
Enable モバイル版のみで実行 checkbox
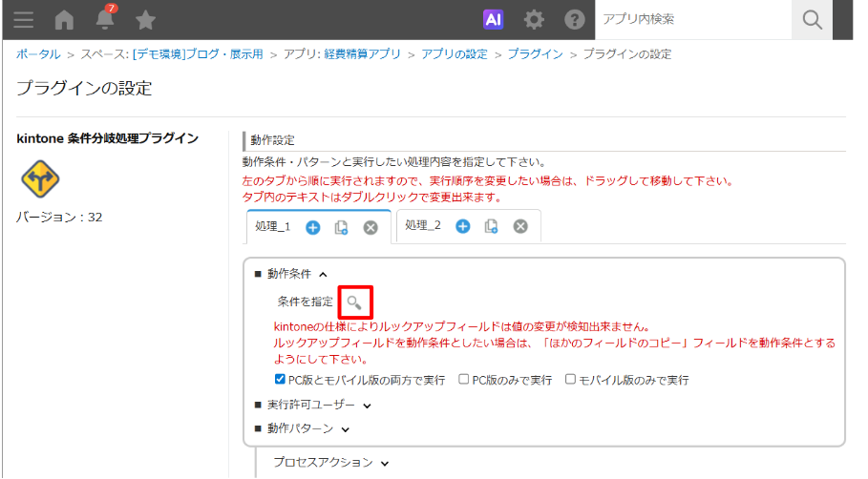point(570,380)
